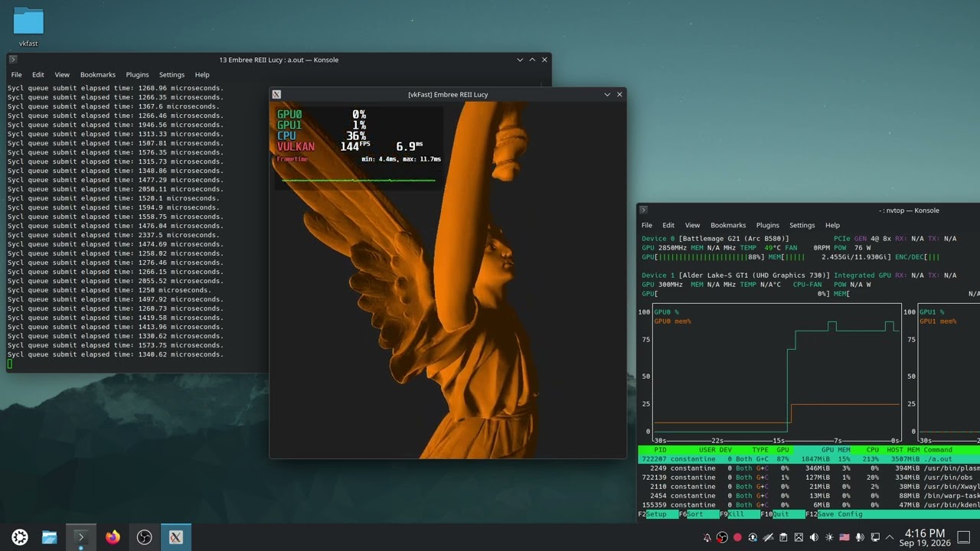980x551 pixels.
Task: Open the clock showing 4:16 PM
Action: click(925, 537)
